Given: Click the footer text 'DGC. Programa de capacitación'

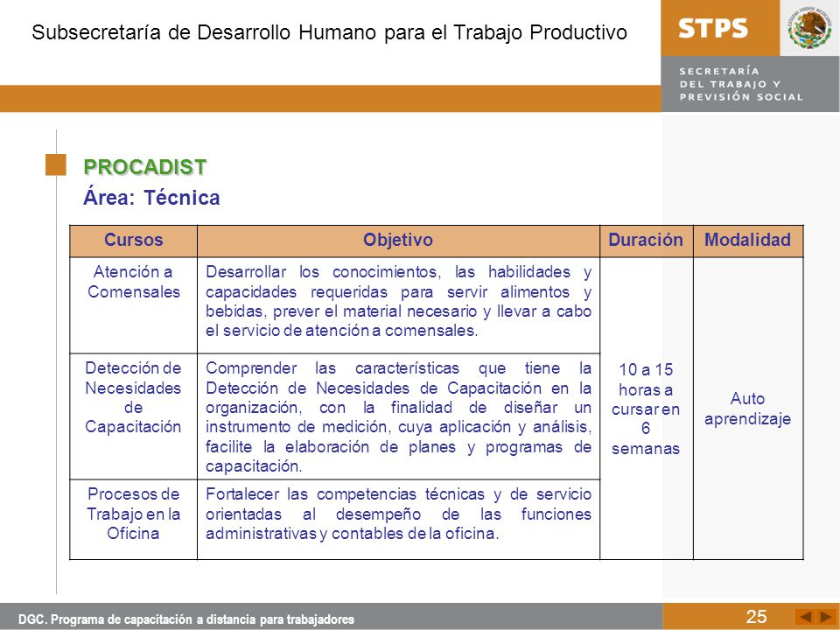Looking at the screenshot, I should (186, 619).
